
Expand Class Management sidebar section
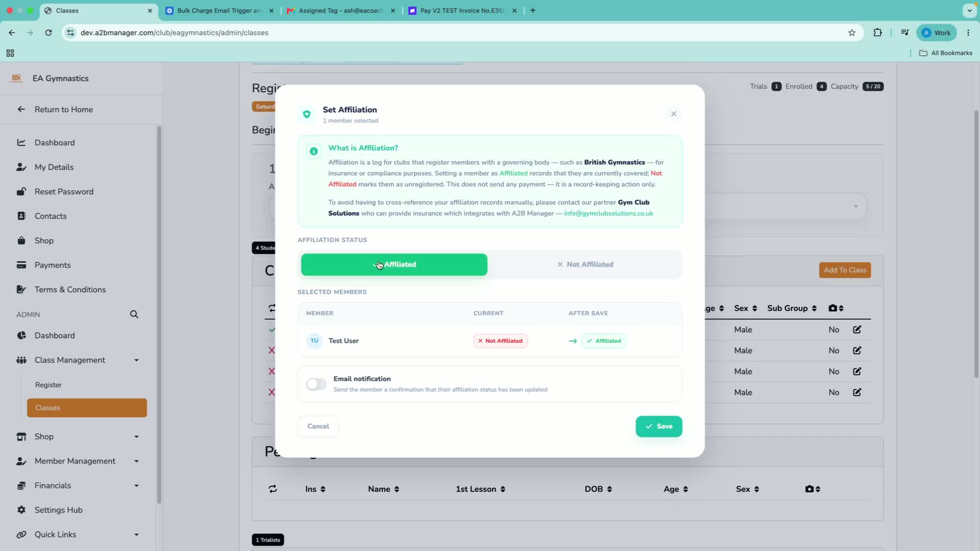point(78,360)
